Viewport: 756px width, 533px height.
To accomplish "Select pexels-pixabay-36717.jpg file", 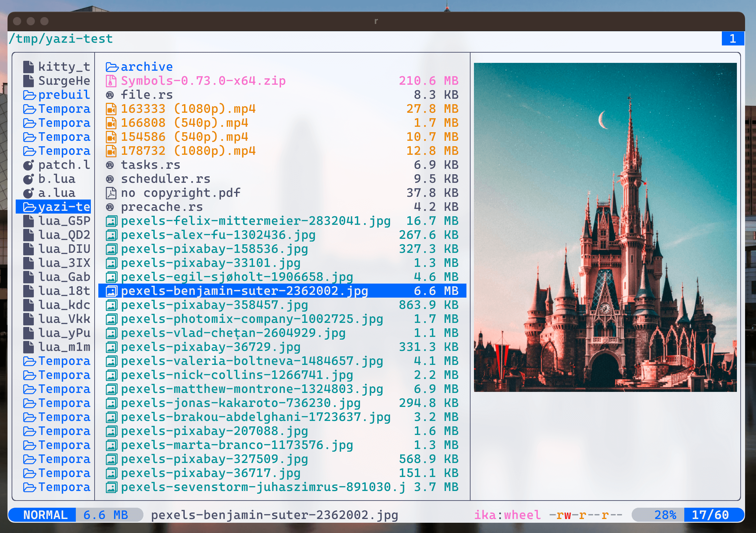I will point(210,473).
